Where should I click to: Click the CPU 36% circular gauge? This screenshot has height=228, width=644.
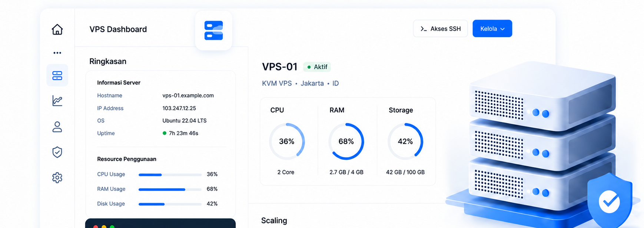click(x=287, y=141)
